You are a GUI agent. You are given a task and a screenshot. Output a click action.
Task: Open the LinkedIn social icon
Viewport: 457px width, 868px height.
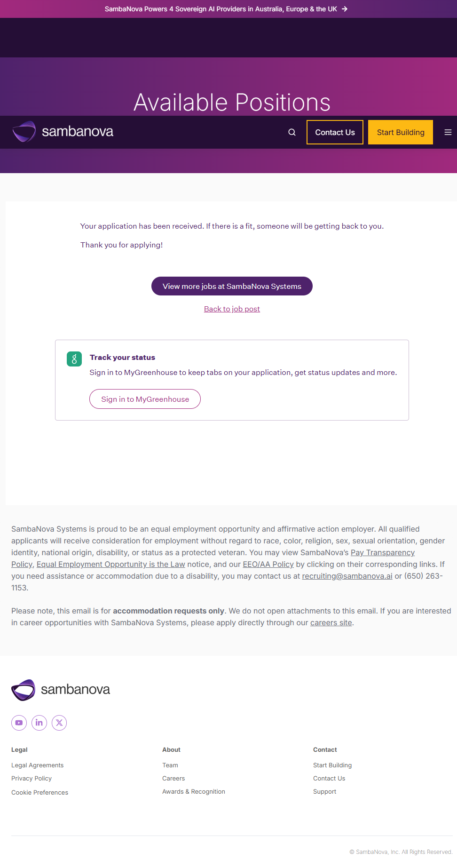click(x=39, y=723)
